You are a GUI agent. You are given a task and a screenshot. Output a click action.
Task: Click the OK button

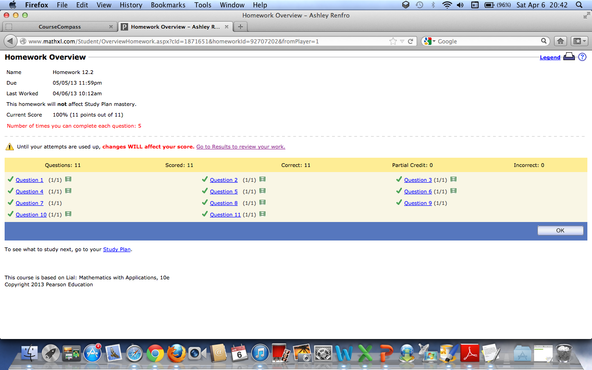pyautogui.click(x=560, y=231)
